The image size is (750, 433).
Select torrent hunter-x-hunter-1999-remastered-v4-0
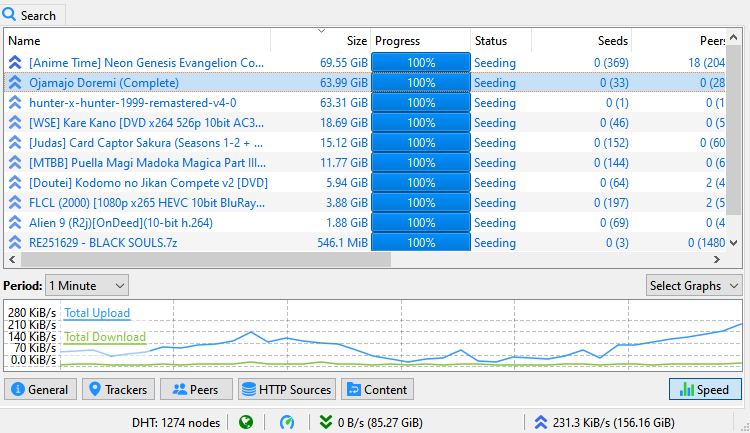coord(132,103)
